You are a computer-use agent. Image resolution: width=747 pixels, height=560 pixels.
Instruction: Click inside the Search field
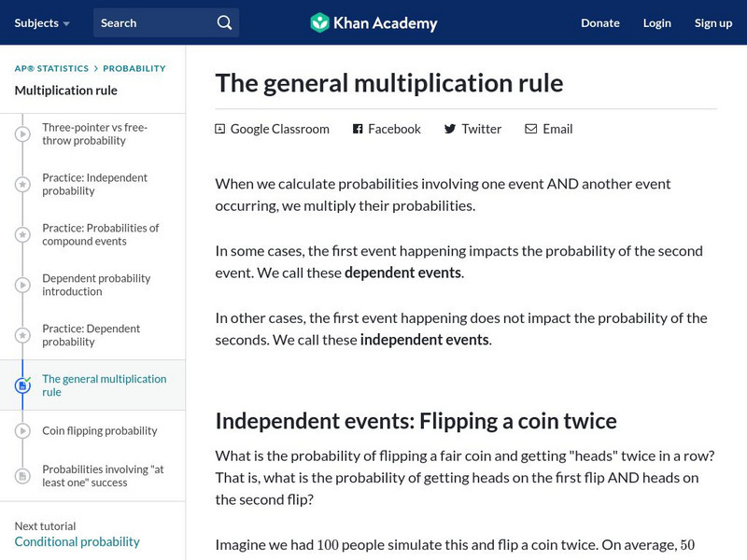(154, 22)
